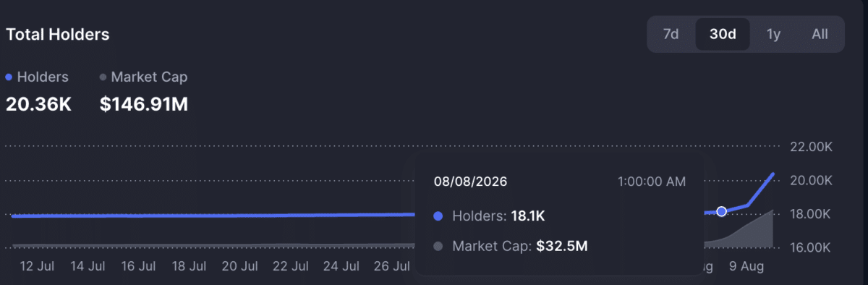
Task: Click the blue Holders legend dot
Action: coord(9,77)
